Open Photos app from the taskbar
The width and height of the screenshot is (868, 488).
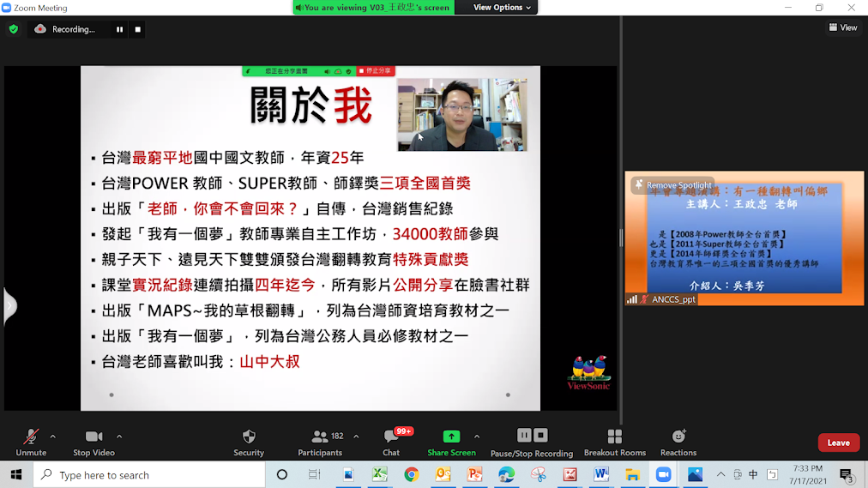[x=696, y=475]
